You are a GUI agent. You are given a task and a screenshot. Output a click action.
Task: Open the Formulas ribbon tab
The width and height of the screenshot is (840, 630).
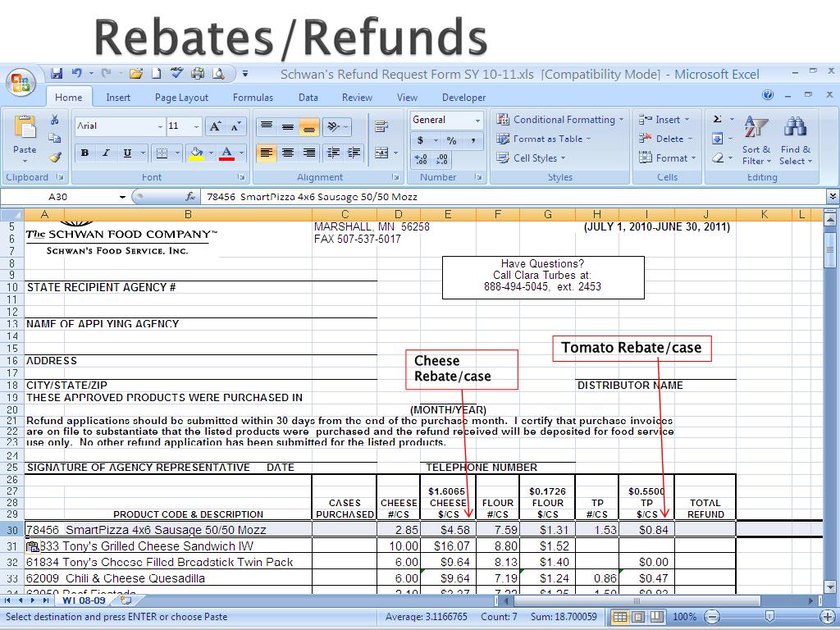pos(253,98)
